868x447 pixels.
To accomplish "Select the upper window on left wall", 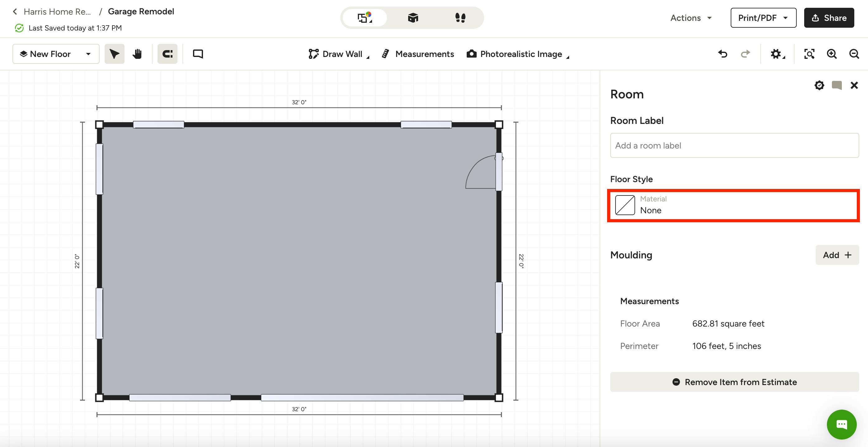I will (x=99, y=169).
